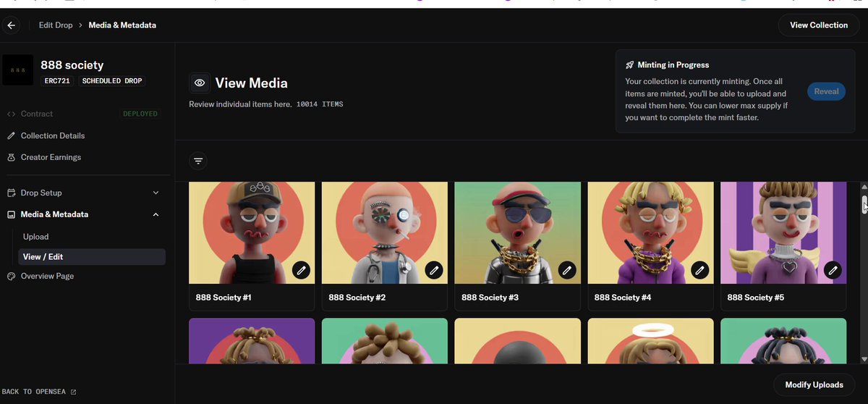868x404 pixels.
Task: Click the View Media heading
Action: 252,83
